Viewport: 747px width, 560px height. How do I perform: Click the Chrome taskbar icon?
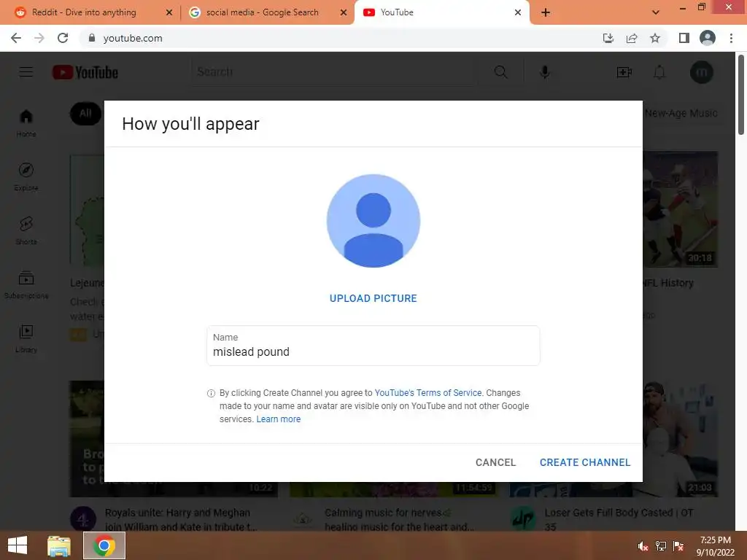point(104,545)
